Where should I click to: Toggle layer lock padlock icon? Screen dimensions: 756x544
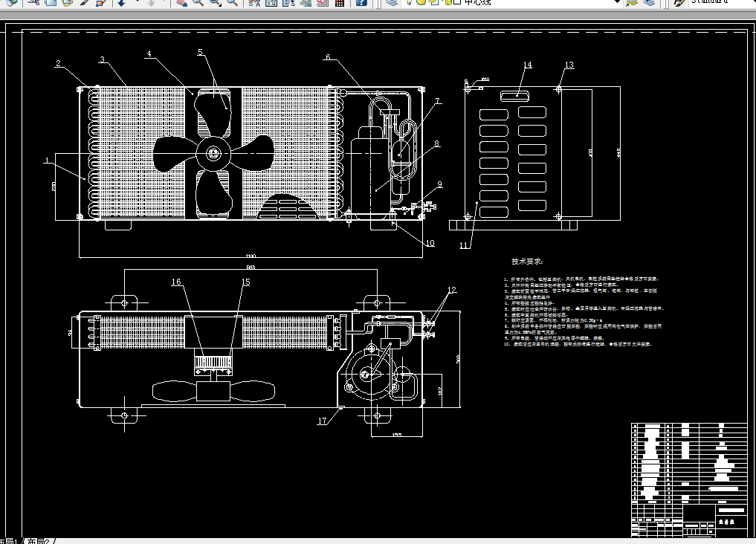[448, 2]
